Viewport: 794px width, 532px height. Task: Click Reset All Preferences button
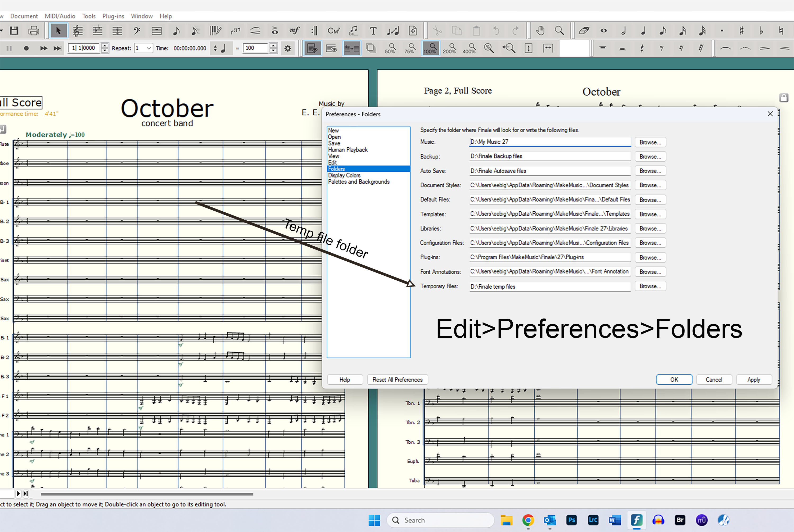pos(397,380)
